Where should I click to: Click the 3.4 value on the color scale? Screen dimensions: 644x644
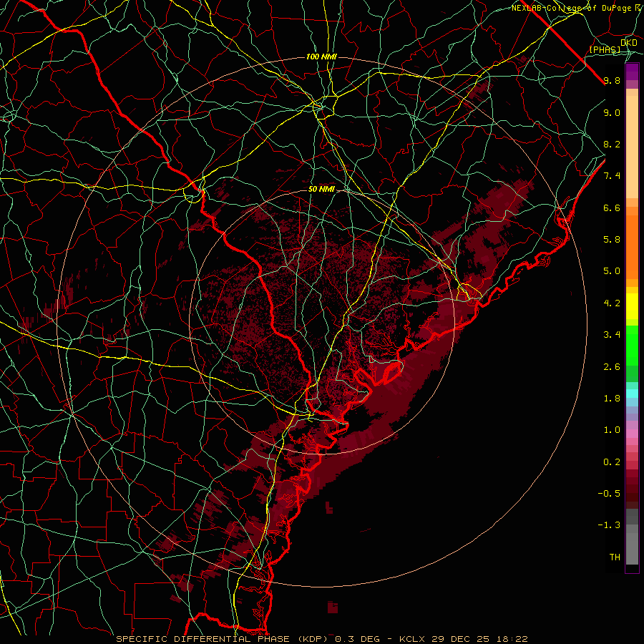(612, 335)
